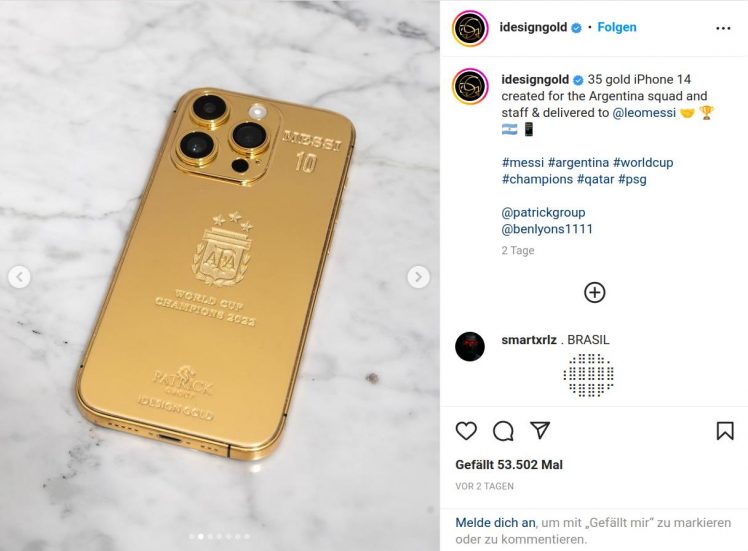748x551 pixels.
Task: Open @patrickgroup mention
Action: click(x=543, y=212)
